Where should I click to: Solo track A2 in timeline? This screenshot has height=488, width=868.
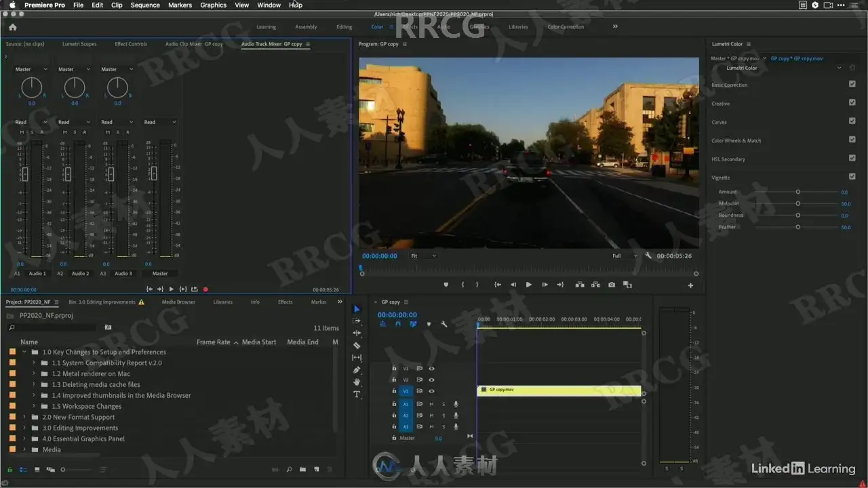(443, 415)
